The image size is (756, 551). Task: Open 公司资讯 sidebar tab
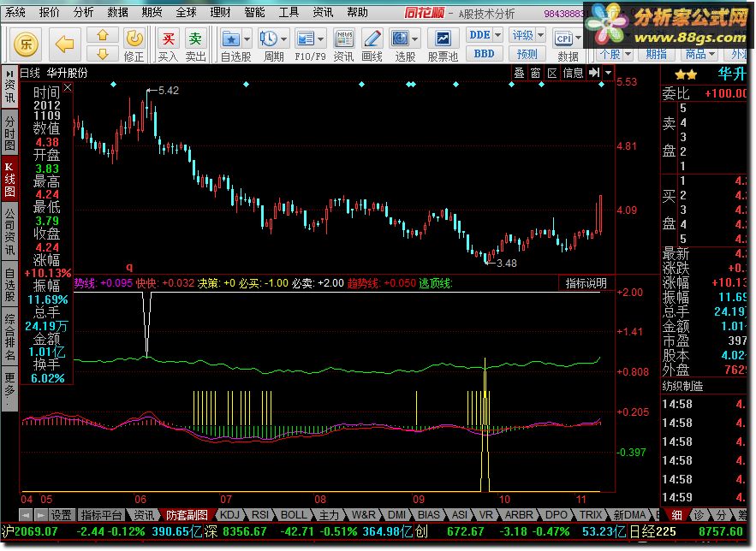pos(9,232)
